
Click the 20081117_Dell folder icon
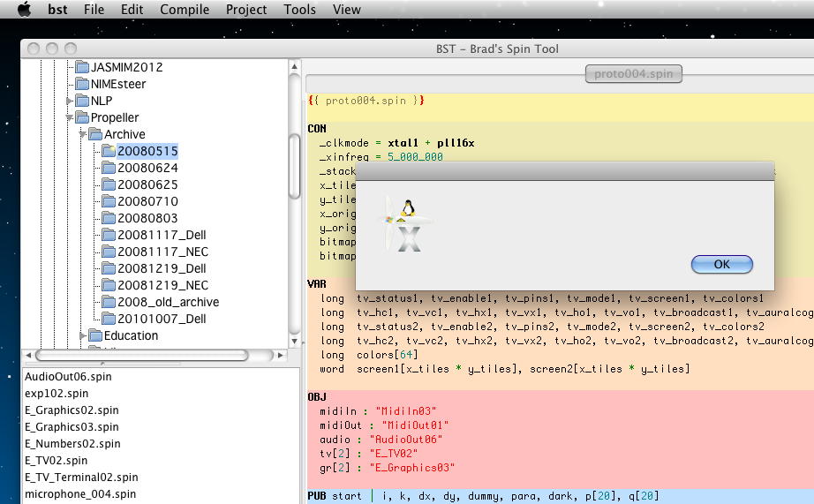point(109,235)
